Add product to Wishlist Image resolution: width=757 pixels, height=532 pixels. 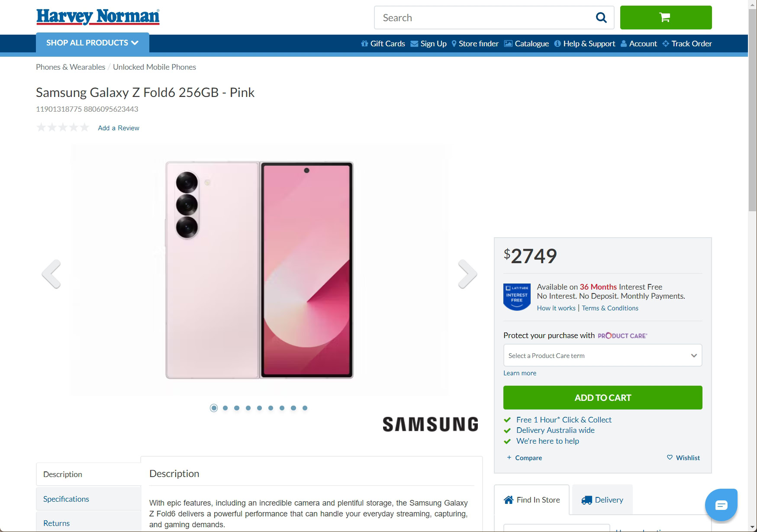(683, 458)
